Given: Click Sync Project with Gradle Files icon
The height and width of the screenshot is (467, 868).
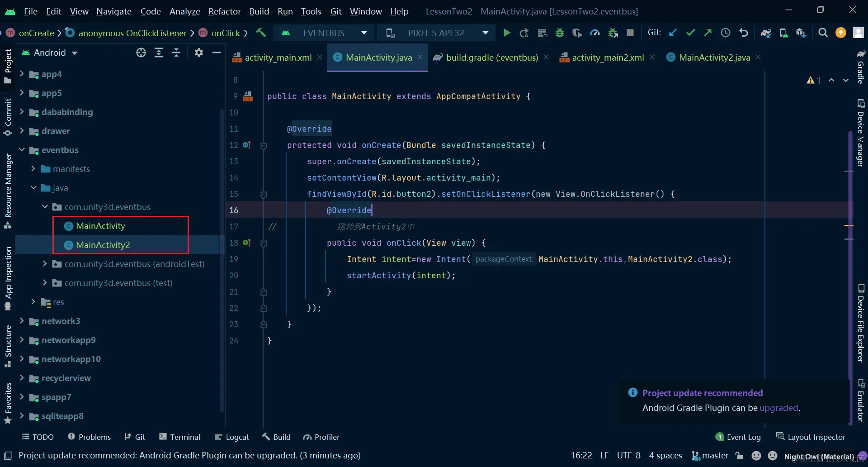Looking at the screenshot, I should tap(766, 33).
